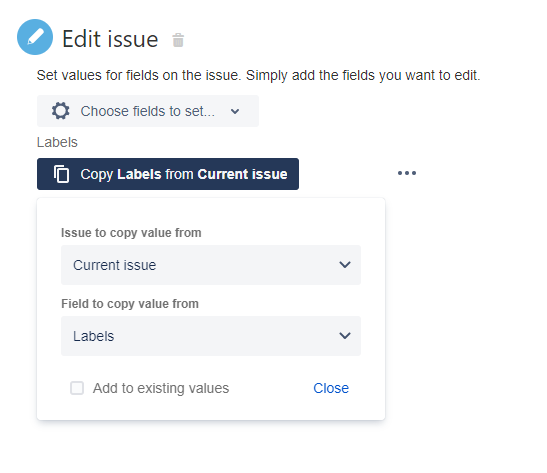547x473 pixels.
Task: Click Copy Labels from Current issue button
Action: [168, 174]
